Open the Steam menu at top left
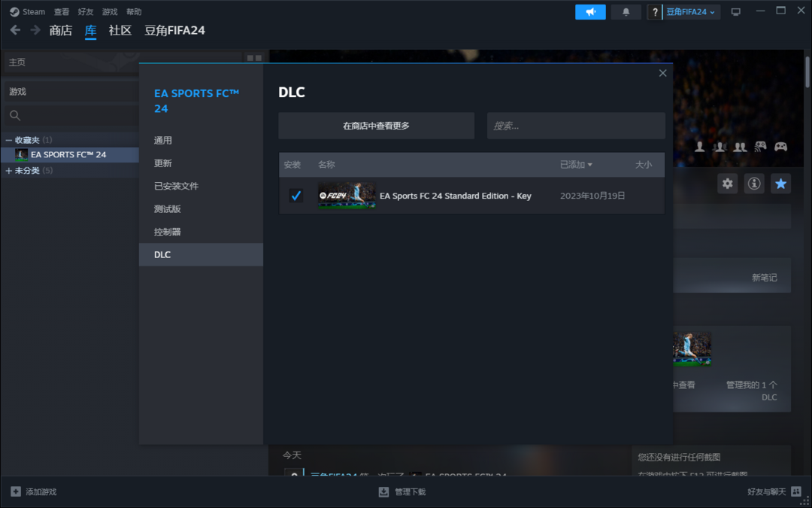The image size is (812, 508). 28,11
